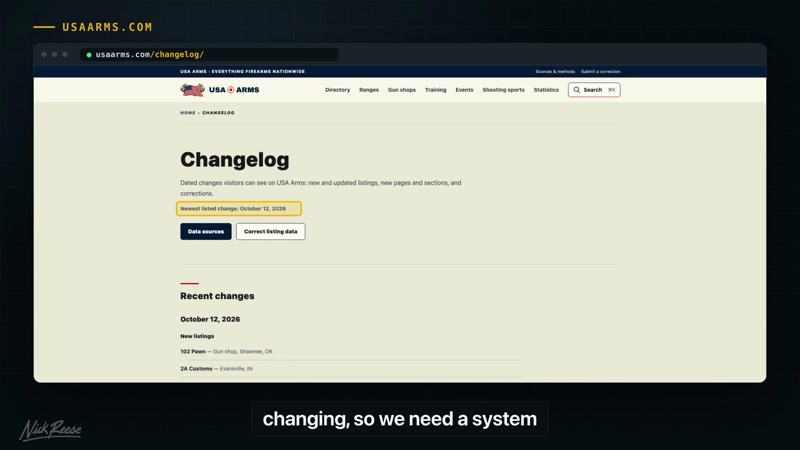The height and width of the screenshot is (450, 800).
Task: Click the Recent changes heading
Action: (x=217, y=296)
